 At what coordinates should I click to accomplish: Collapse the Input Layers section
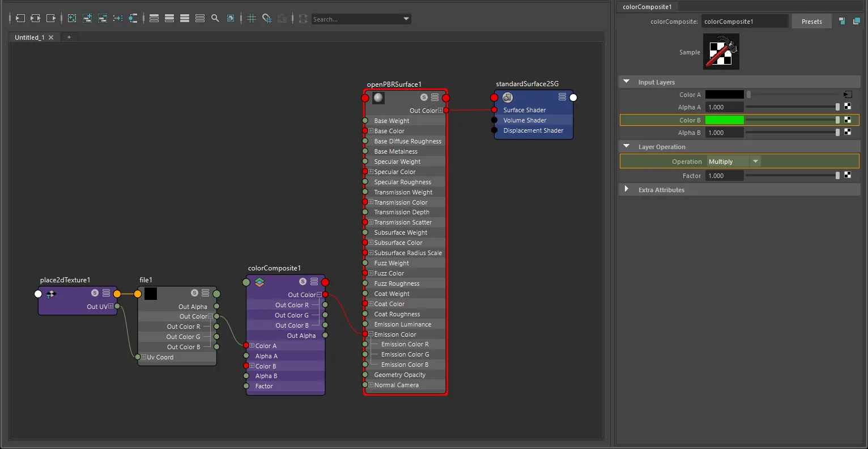tap(627, 82)
